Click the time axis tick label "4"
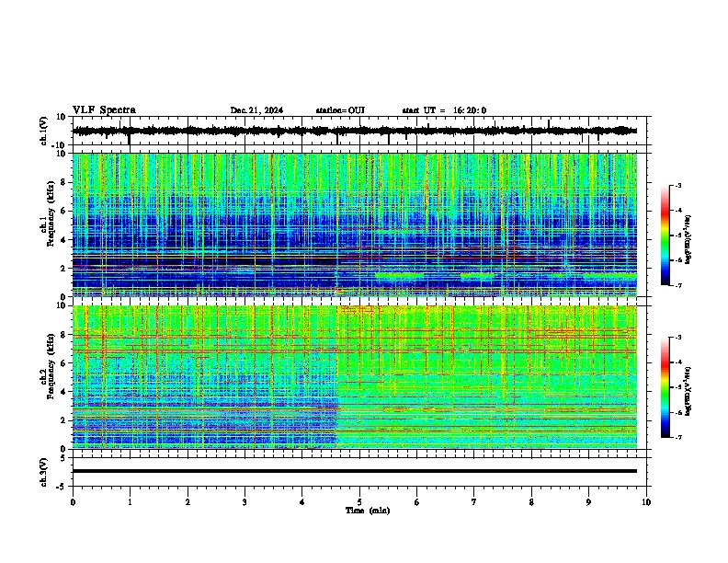 tap(302, 502)
